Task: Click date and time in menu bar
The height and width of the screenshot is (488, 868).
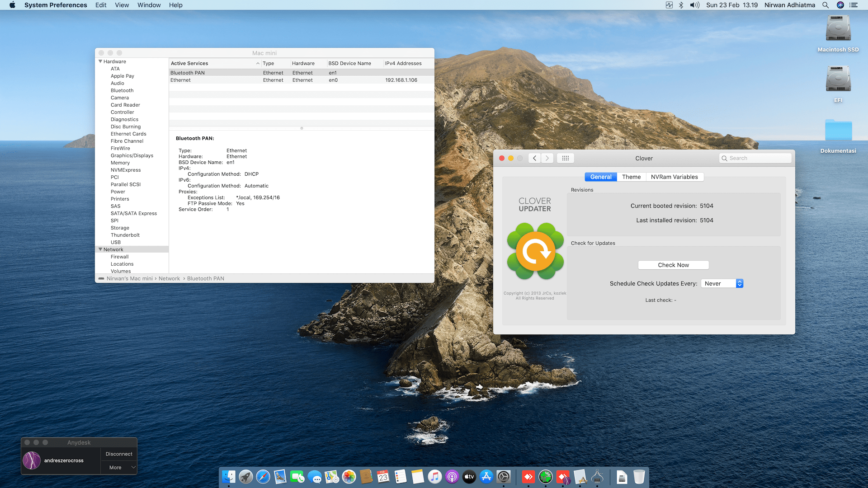Action: [732, 5]
